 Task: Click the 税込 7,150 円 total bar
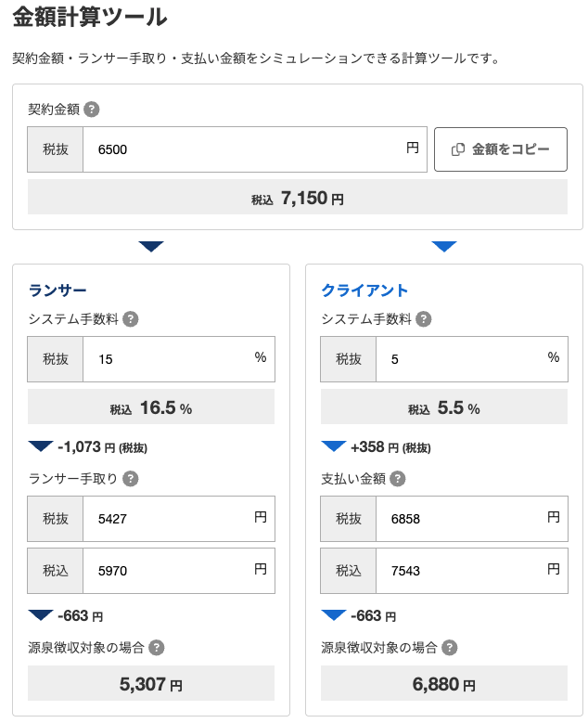(297, 198)
